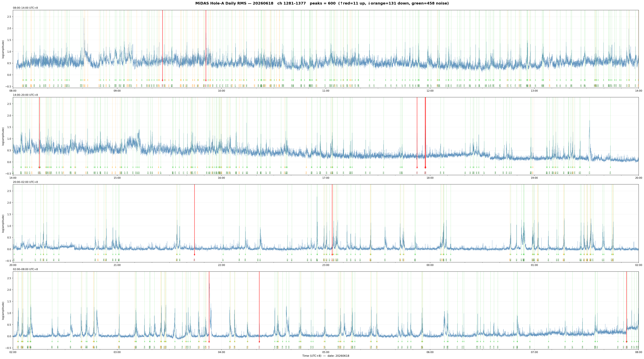Click the 12:00 x-axis tick label

click(x=430, y=91)
